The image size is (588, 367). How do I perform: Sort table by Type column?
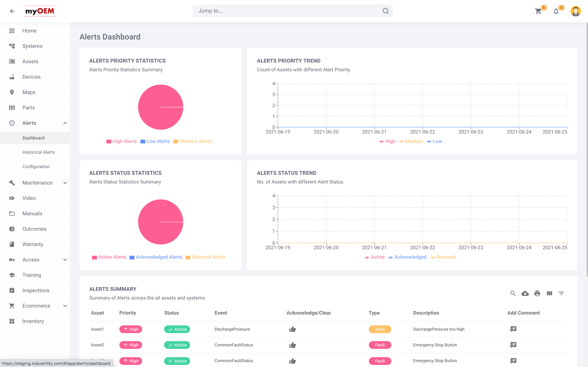point(374,313)
